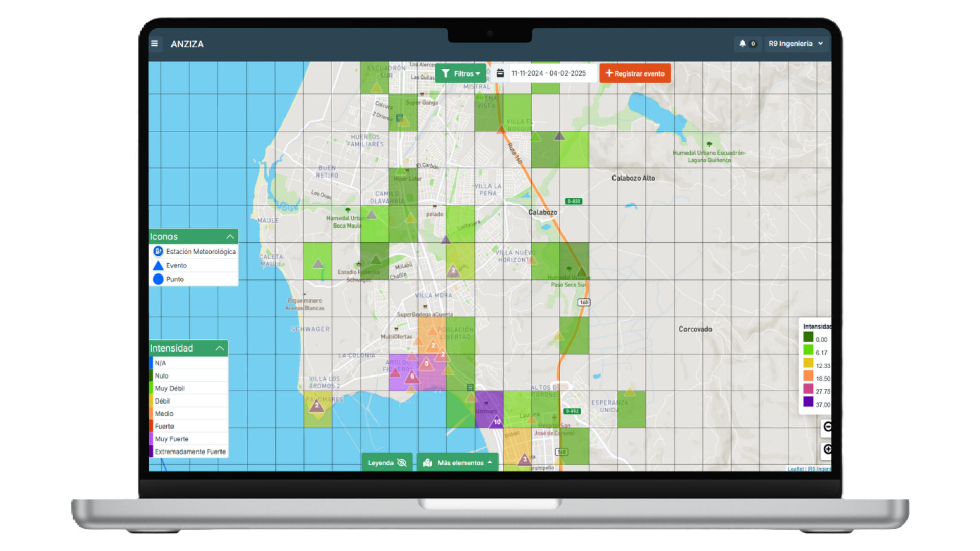Click the ANZIZA brand title
Screen dimensions: 980x551
pos(187,44)
